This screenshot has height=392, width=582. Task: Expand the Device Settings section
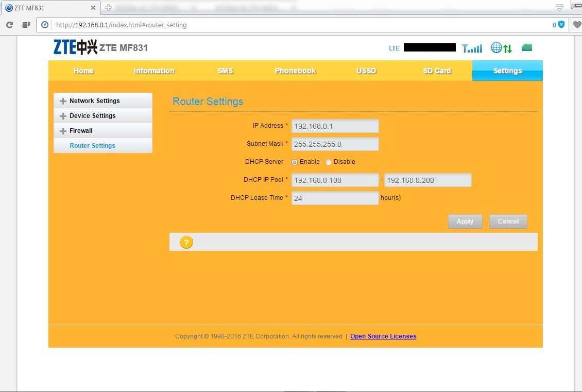103,116
